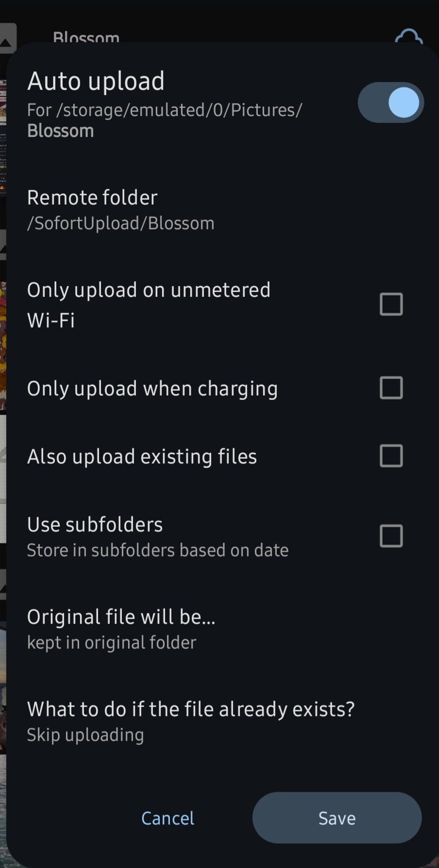Tick the unmetered Wi-Fi checkbox
Image resolution: width=439 pixels, height=868 pixels.
(x=391, y=304)
